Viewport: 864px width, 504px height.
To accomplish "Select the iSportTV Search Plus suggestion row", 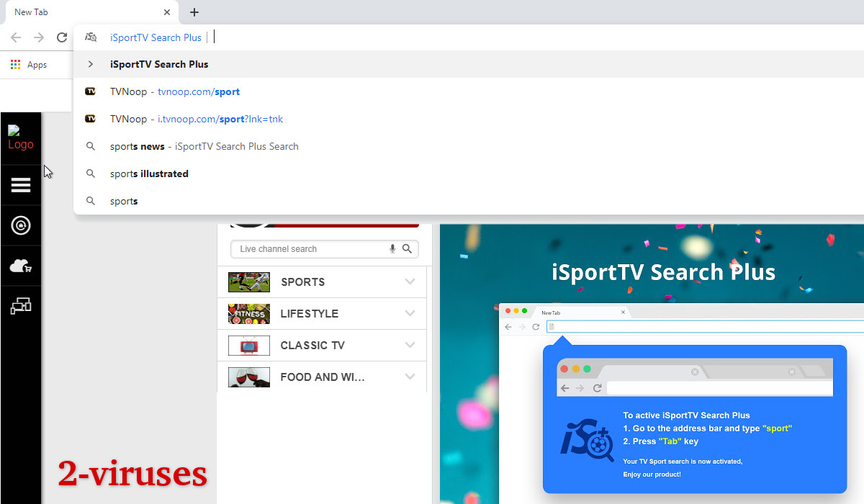I will click(x=469, y=64).
